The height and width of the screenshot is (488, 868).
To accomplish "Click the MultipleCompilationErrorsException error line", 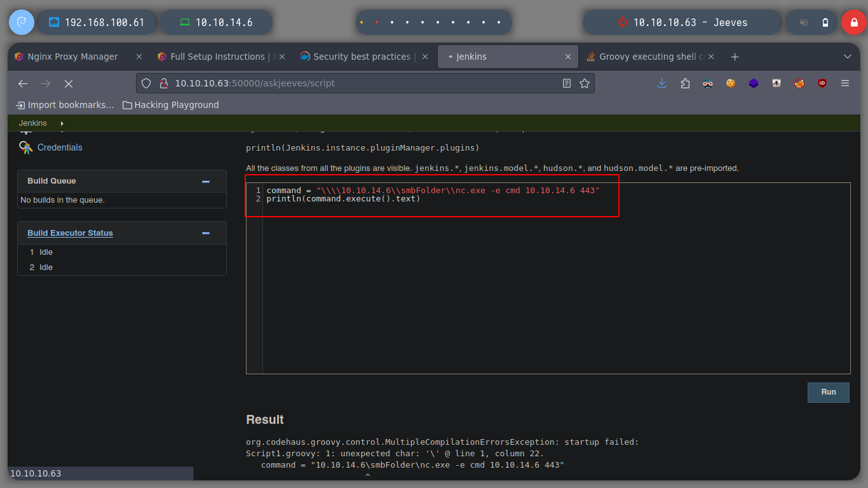I will point(442,442).
